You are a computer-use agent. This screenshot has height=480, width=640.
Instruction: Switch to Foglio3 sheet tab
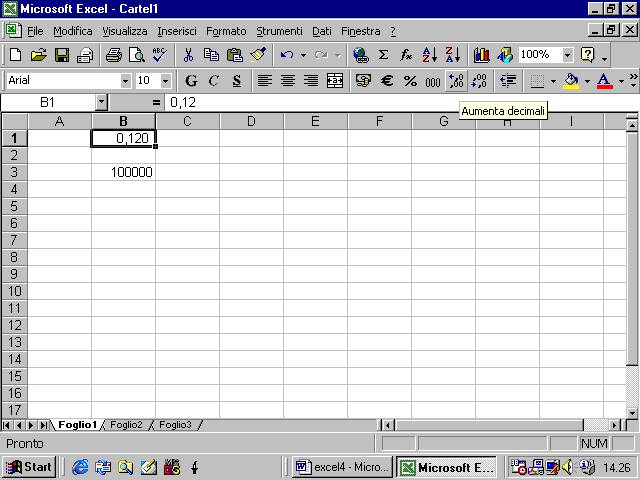coord(175,425)
